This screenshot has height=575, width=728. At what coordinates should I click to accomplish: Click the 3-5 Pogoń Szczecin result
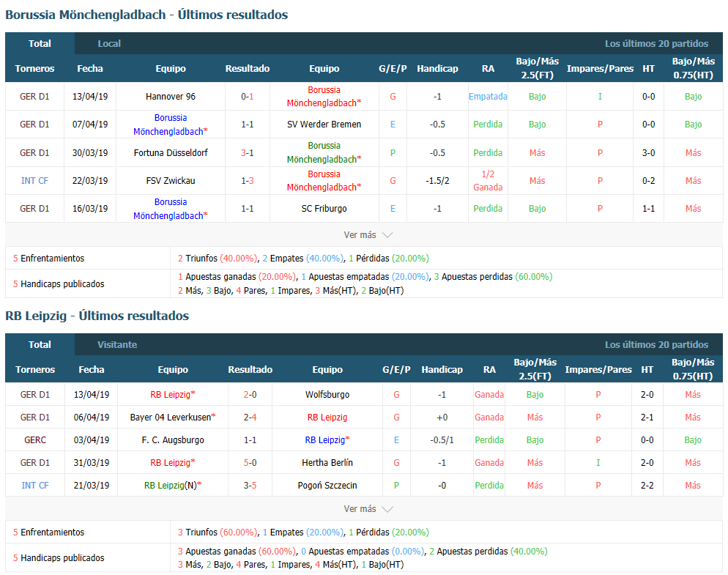point(250,486)
